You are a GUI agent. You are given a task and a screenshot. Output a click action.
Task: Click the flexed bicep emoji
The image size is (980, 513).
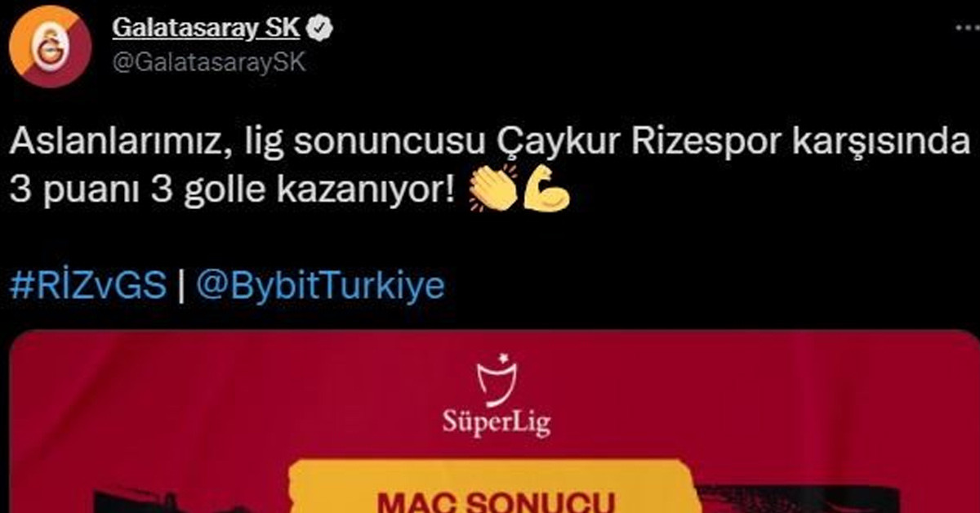pos(545,188)
